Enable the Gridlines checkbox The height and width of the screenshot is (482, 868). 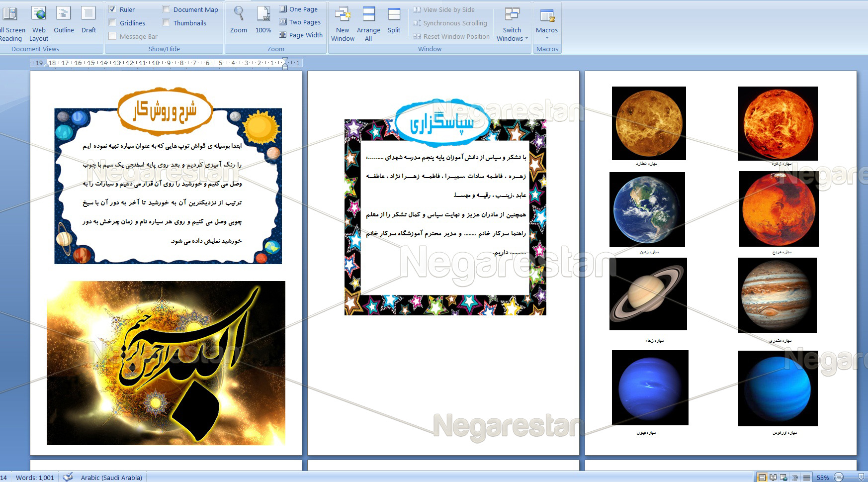(x=112, y=23)
